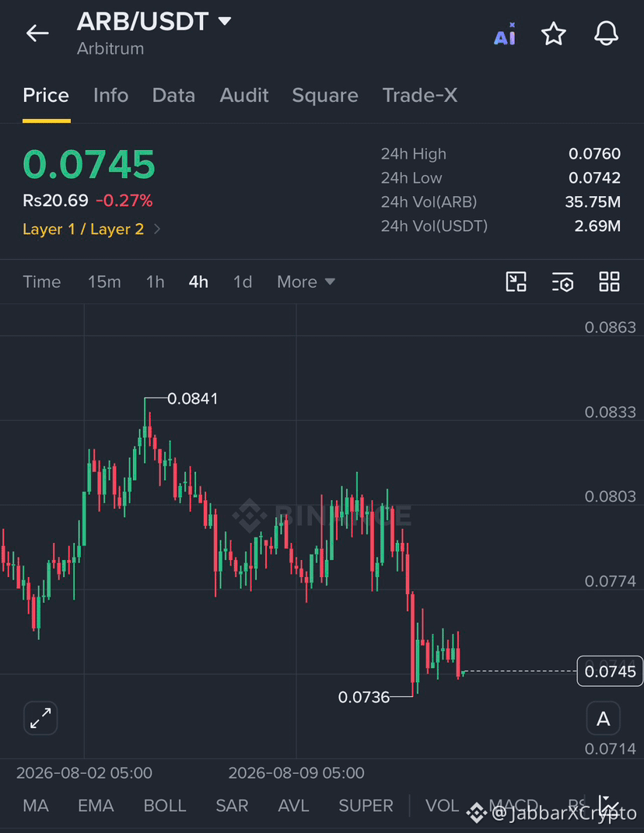Switch to the Square tab
Viewport: 644px width, 833px height.
pyautogui.click(x=324, y=96)
